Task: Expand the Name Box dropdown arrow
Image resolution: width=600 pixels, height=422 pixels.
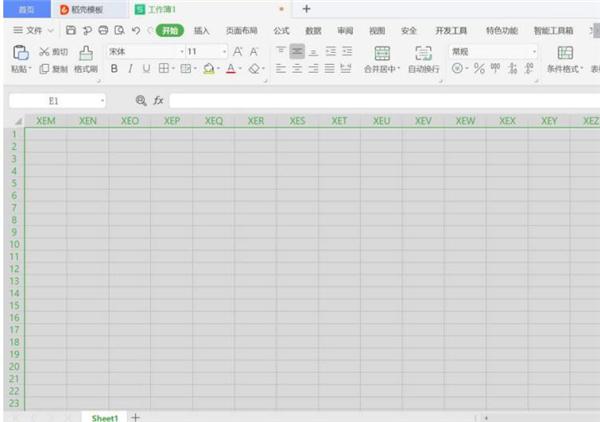Action: pyautogui.click(x=102, y=101)
